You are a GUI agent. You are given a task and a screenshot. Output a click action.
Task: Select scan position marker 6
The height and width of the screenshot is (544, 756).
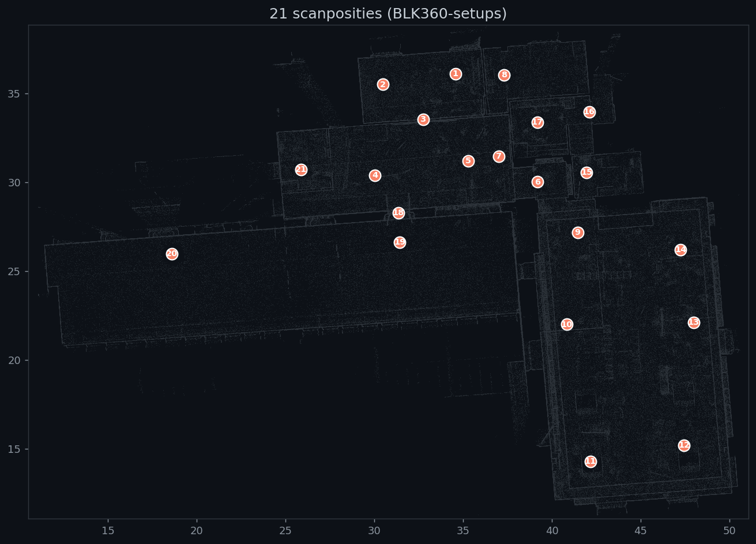click(x=537, y=182)
